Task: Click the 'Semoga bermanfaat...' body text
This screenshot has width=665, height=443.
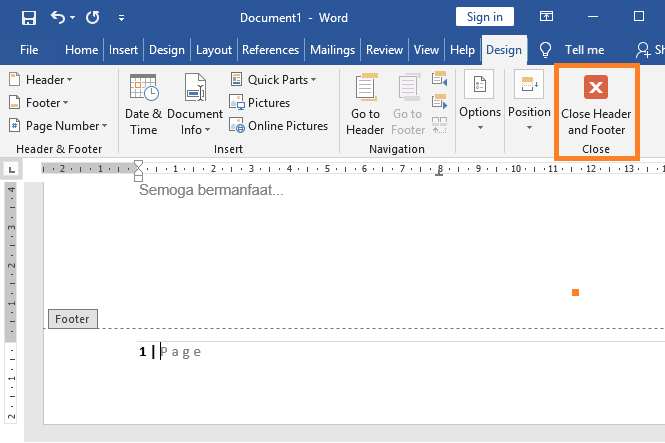Action: (x=211, y=190)
